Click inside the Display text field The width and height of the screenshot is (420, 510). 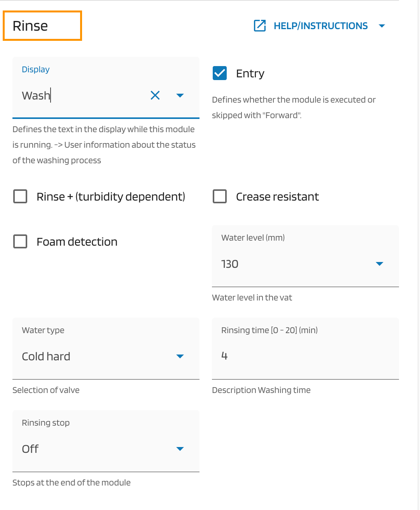[78, 95]
